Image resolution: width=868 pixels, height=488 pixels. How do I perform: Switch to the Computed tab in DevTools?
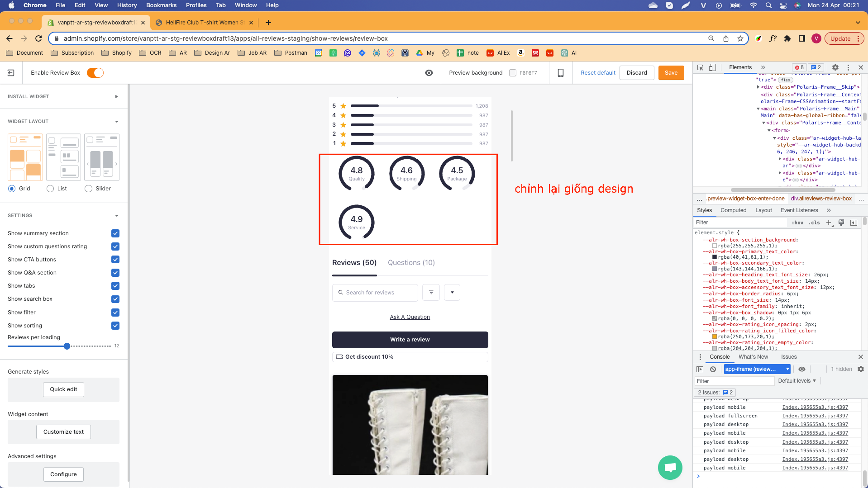pyautogui.click(x=733, y=210)
